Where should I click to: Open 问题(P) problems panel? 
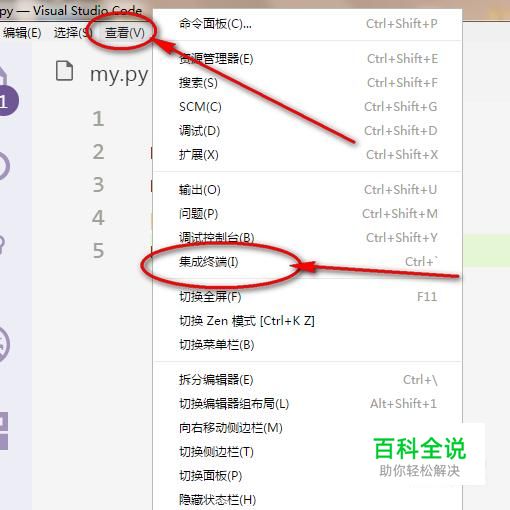pos(307,214)
